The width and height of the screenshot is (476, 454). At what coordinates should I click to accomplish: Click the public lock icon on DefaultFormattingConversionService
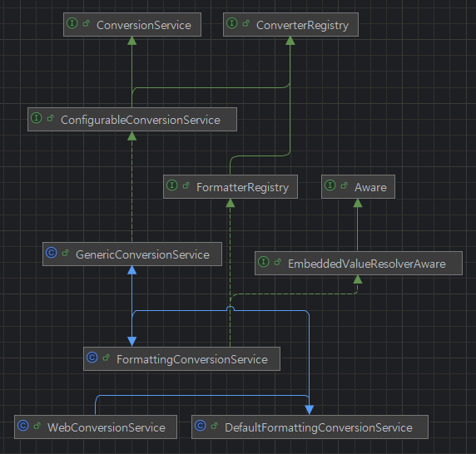pos(215,426)
